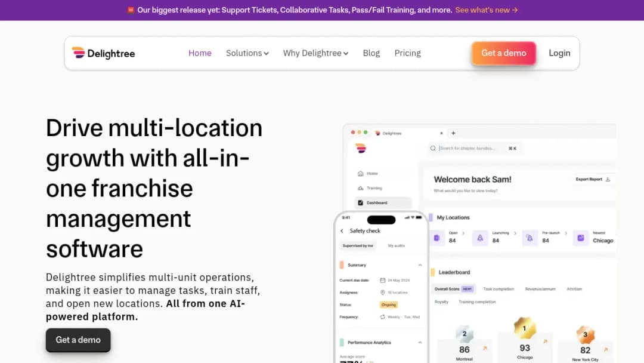Click the Newest location icon tile

pos(581,238)
